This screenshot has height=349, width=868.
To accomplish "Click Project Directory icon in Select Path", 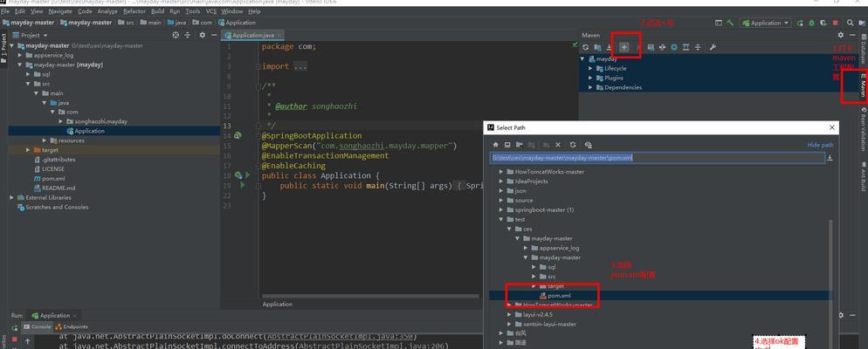I will pos(519,144).
